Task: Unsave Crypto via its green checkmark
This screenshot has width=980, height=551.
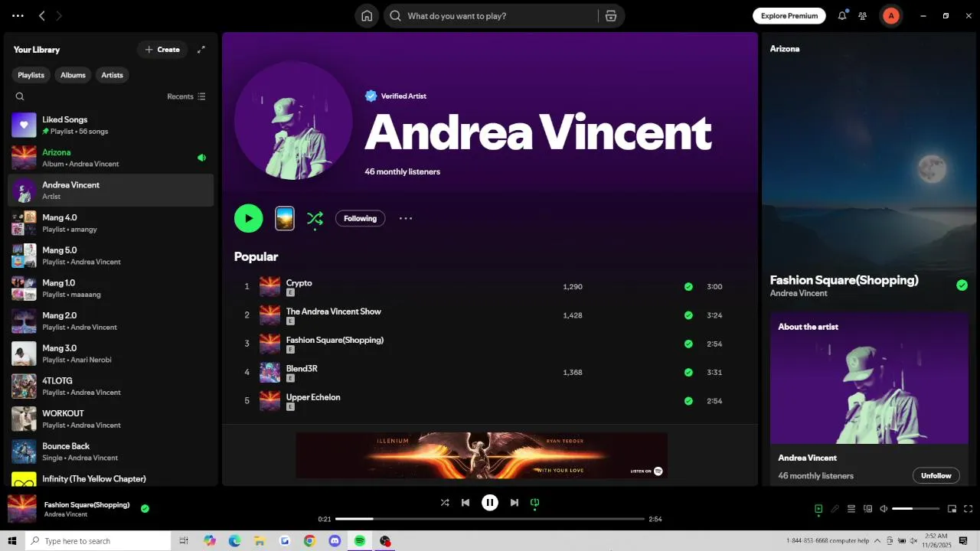Action: pos(688,287)
